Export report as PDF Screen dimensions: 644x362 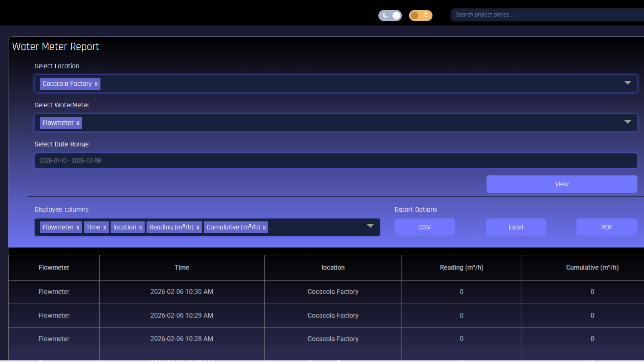[x=606, y=227]
